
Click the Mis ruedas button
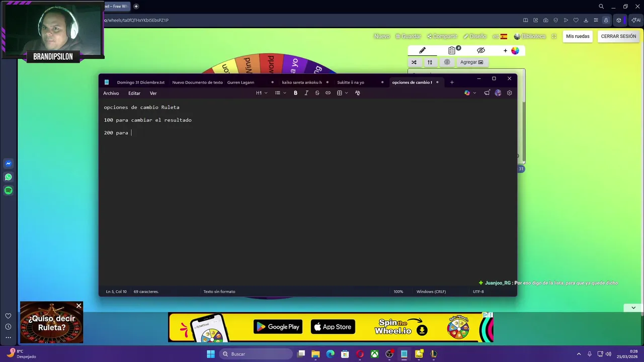[x=578, y=36]
